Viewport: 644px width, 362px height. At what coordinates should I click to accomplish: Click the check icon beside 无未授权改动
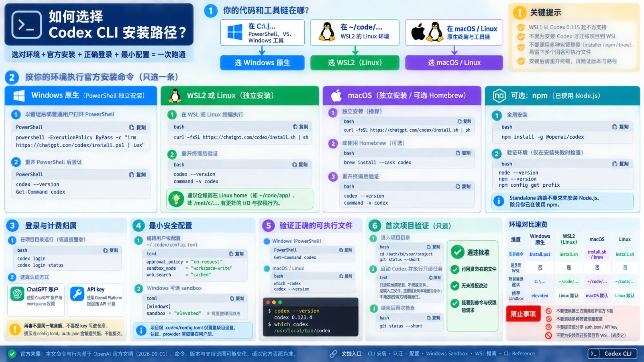point(455,286)
